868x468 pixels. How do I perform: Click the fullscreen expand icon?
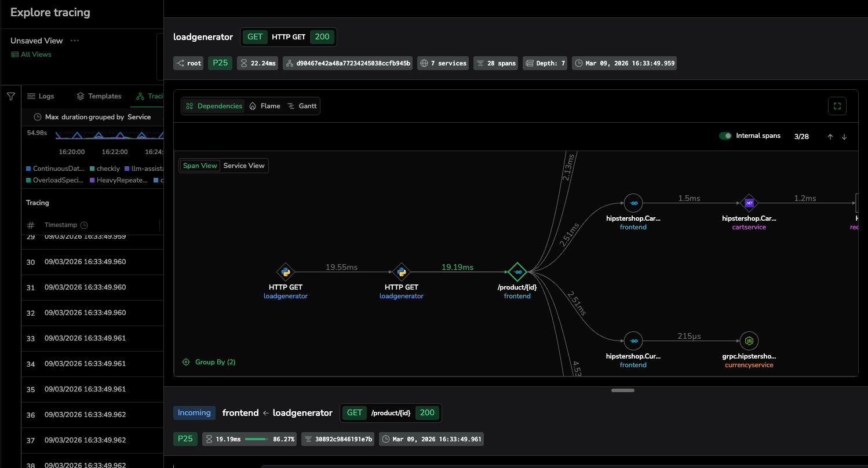[x=837, y=106]
